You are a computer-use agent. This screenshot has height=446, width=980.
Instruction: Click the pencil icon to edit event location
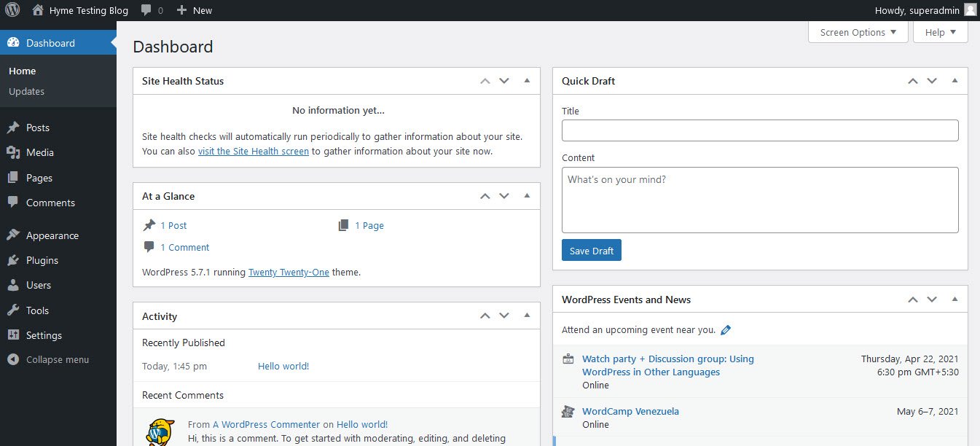tap(726, 330)
